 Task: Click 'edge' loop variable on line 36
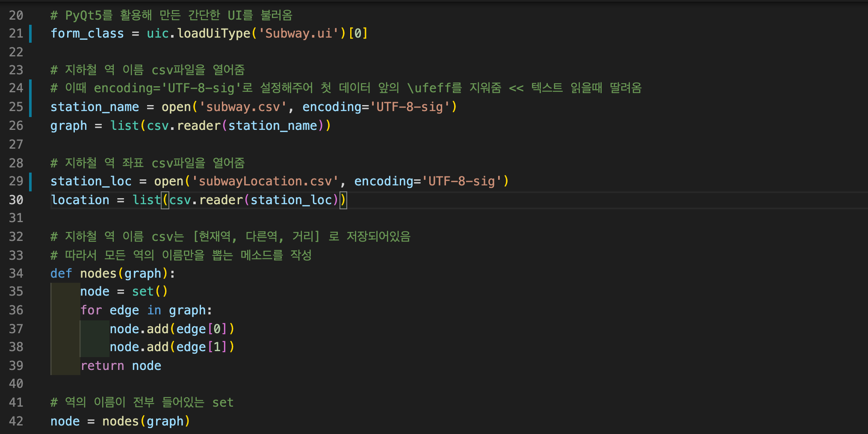tap(124, 310)
